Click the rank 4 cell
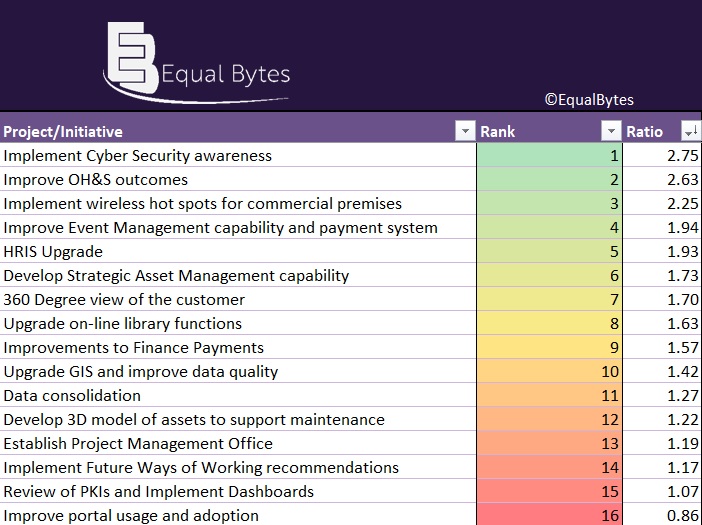Image resolution: width=702 pixels, height=525 pixels. pos(549,227)
